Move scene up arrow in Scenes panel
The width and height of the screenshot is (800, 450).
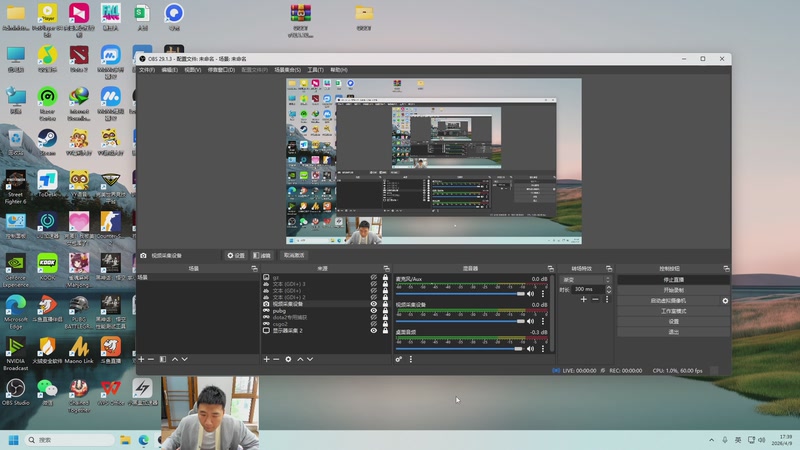coord(175,359)
